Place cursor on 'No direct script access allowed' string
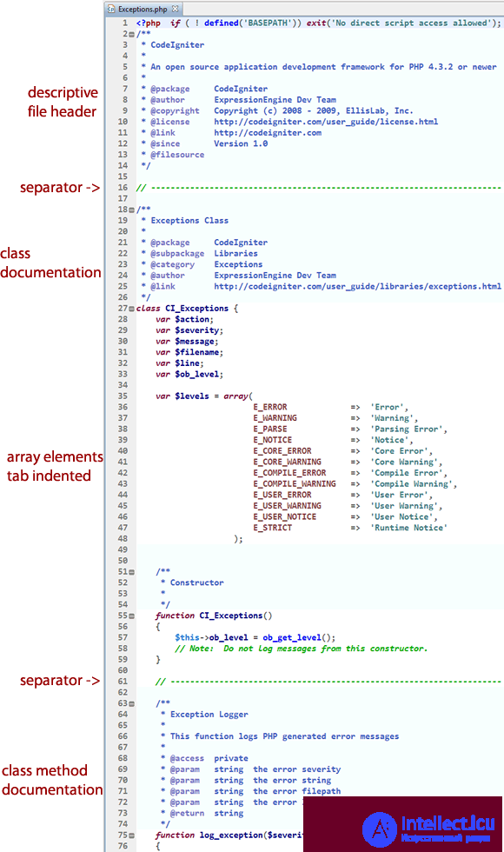 click(411, 23)
